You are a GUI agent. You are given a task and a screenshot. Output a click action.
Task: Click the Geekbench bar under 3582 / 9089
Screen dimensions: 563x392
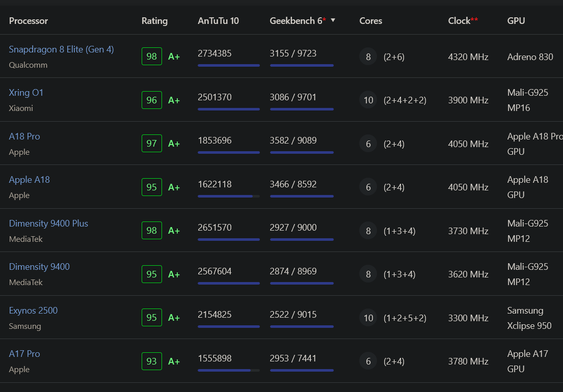[302, 152]
